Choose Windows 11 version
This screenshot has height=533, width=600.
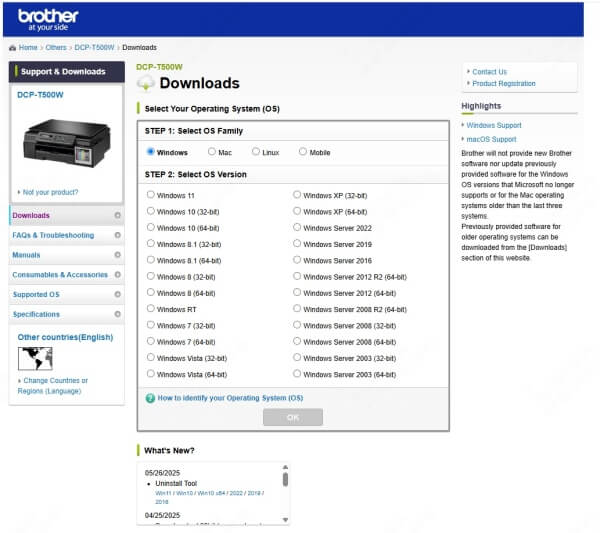coord(151,195)
